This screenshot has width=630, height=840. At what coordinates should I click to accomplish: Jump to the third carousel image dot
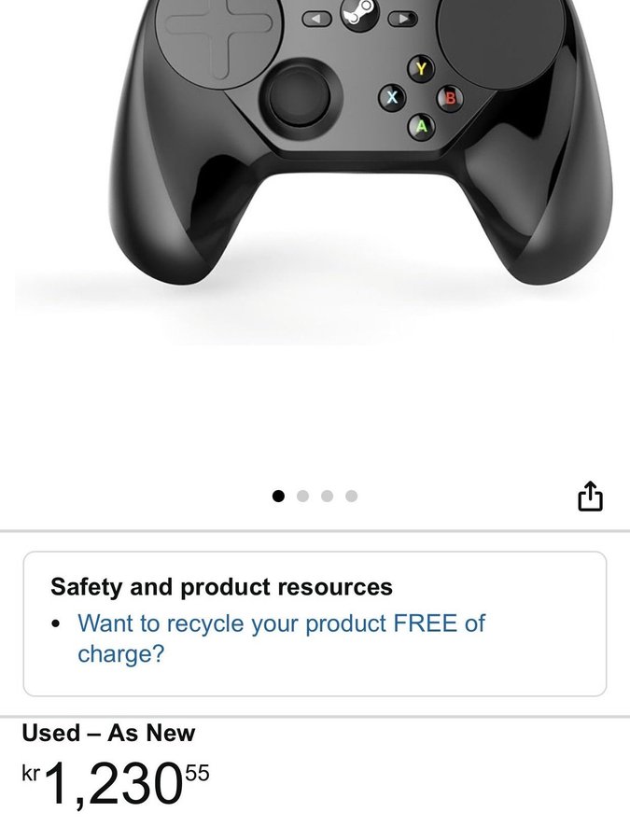(x=327, y=497)
